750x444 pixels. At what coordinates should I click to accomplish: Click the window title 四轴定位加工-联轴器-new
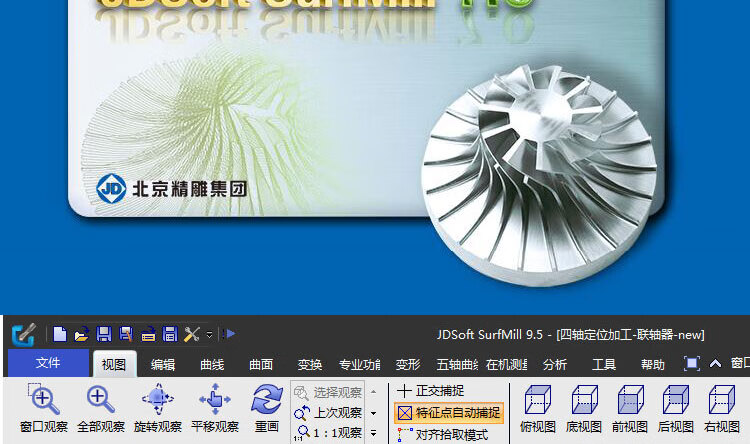(x=630, y=334)
